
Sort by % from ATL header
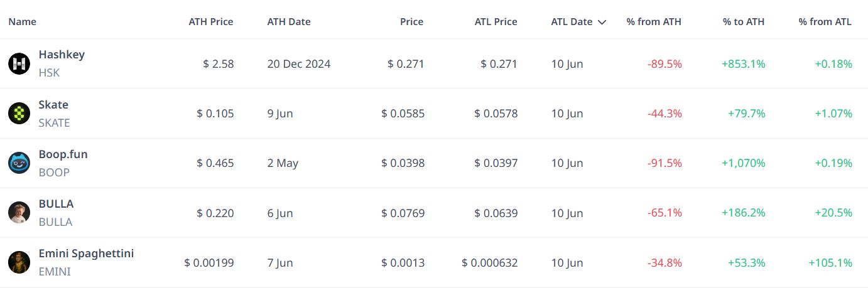click(825, 22)
